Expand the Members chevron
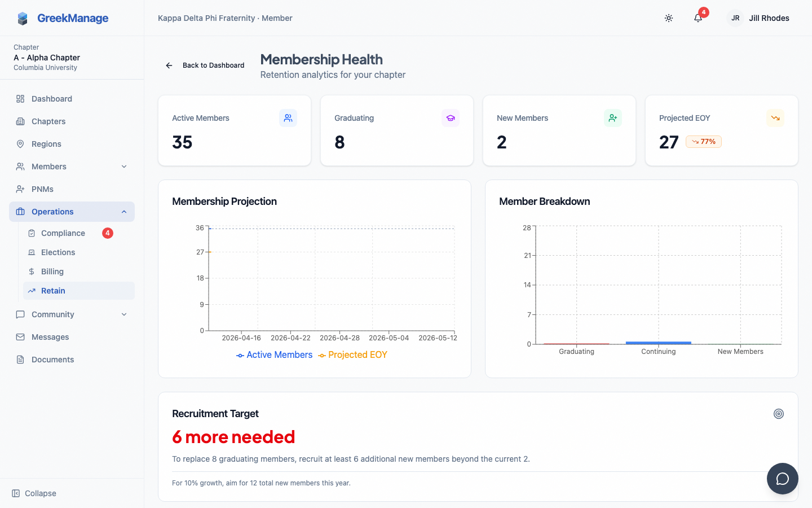This screenshot has width=812, height=508. (124, 167)
